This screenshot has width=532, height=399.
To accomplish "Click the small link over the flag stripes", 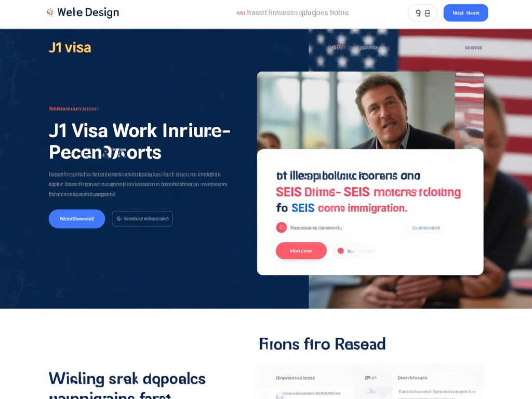I will click(473, 48).
